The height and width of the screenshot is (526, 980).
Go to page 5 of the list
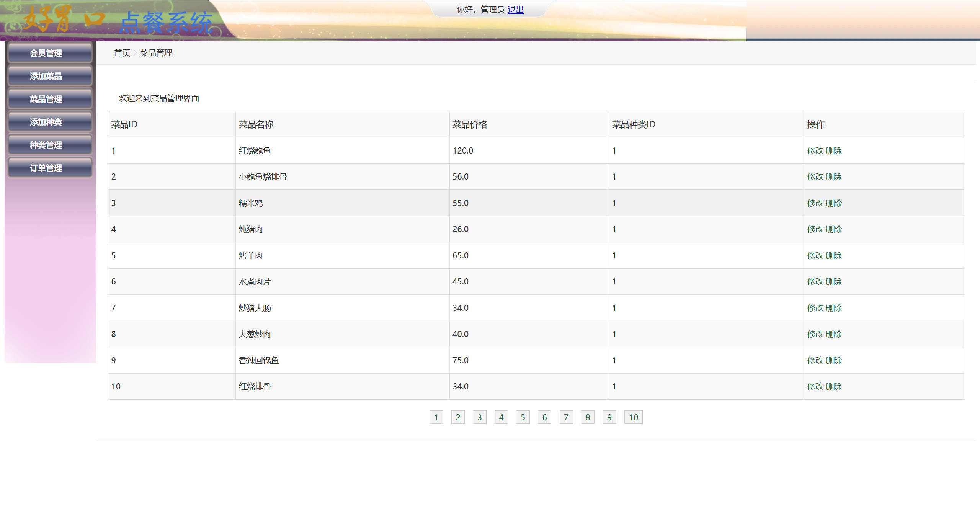tap(523, 417)
